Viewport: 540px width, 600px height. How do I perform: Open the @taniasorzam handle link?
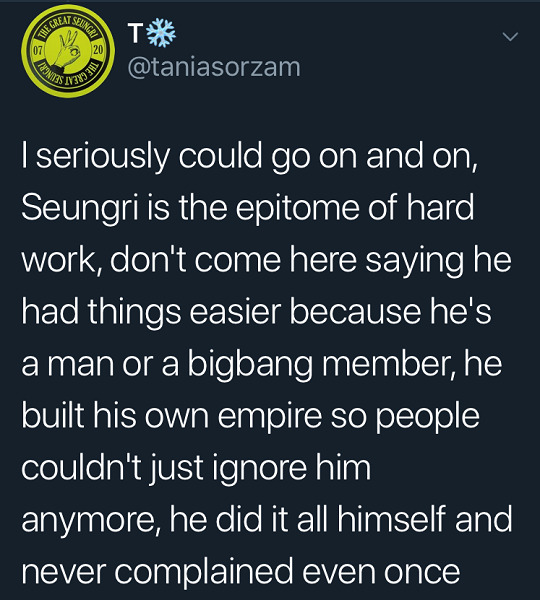coord(214,67)
